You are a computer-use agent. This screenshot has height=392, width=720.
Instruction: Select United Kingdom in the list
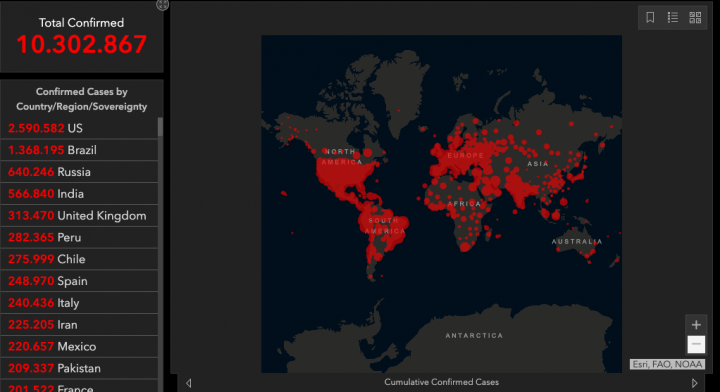79,215
